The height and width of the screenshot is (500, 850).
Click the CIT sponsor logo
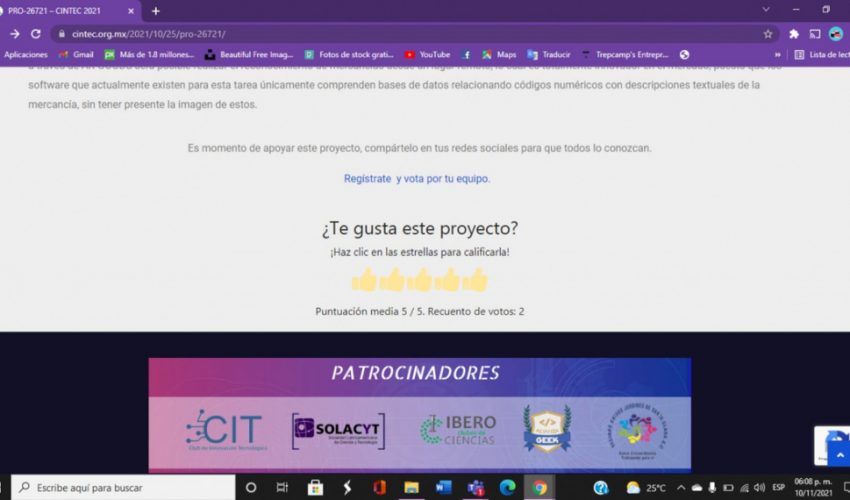(x=226, y=430)
